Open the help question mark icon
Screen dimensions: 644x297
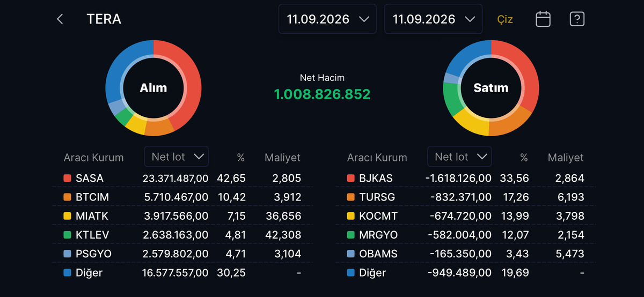577,19
